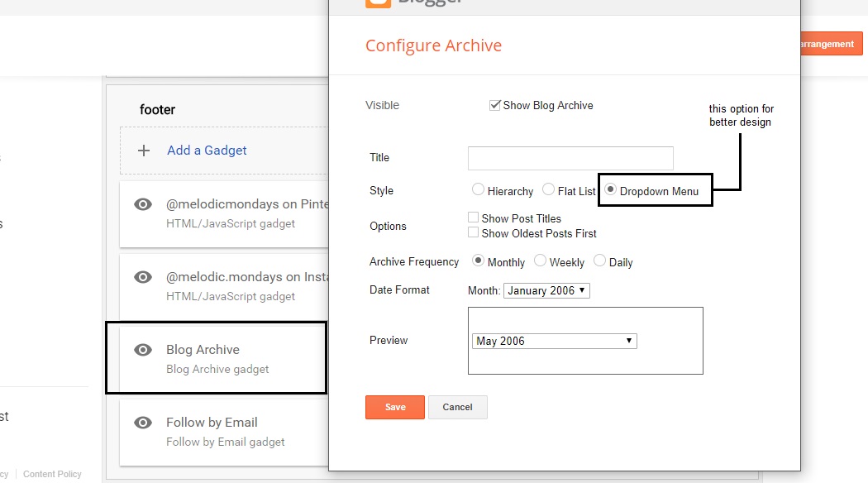Viewport: 868px width, 483px height.
Task: Toggle visibility eye for Follow by Email gadget
Action: [143, 423]
